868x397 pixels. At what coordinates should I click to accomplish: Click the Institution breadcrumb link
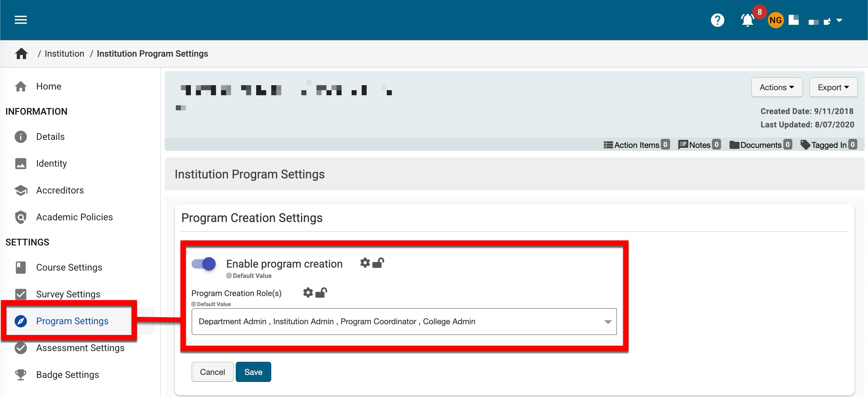[64, 54]
